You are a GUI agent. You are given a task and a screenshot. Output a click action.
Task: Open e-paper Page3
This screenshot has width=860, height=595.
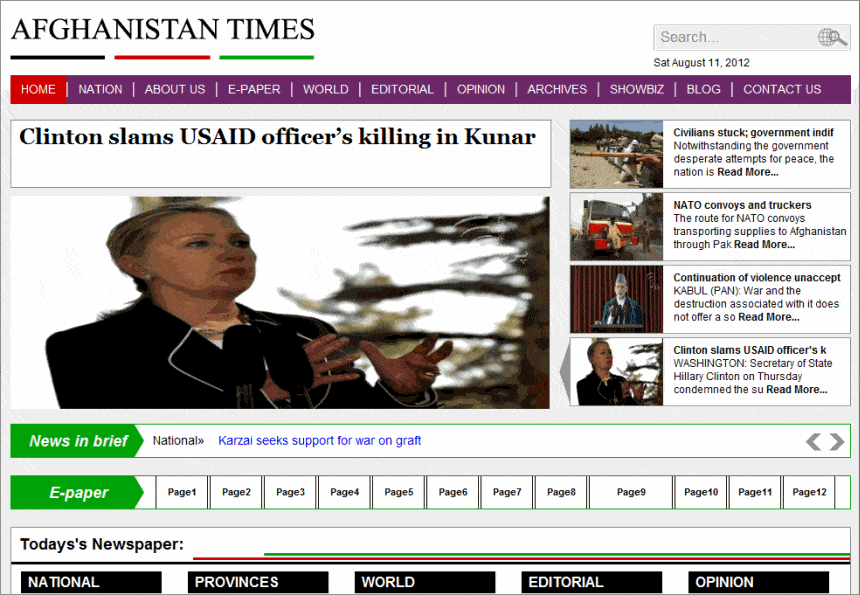[x=291, y=492]
